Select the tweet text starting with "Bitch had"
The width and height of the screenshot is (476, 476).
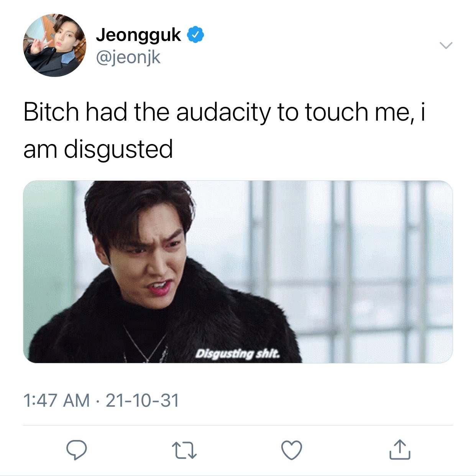point(225,131)
